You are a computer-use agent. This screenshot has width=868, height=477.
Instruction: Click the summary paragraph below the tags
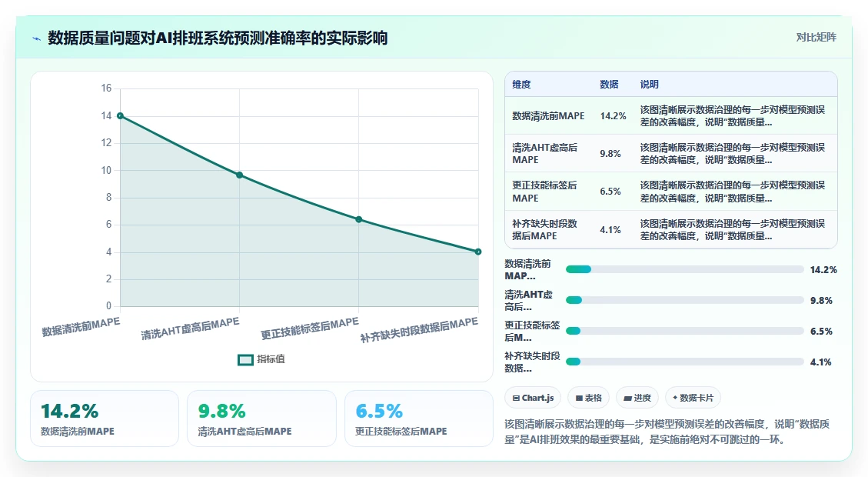click(667, 432)
